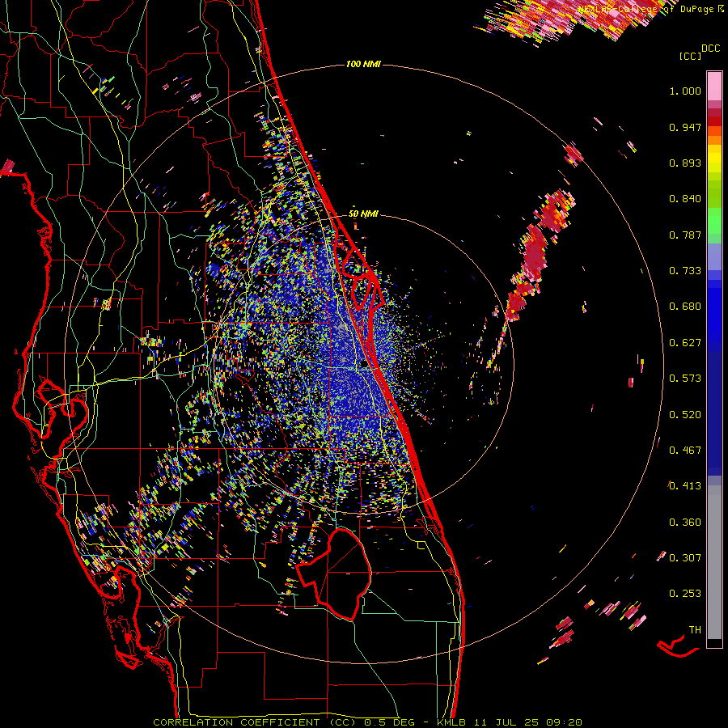This screenshot has height=728, width=728.
Task: Click the KMLB radar site marker at the center
Action: point(364,363)
